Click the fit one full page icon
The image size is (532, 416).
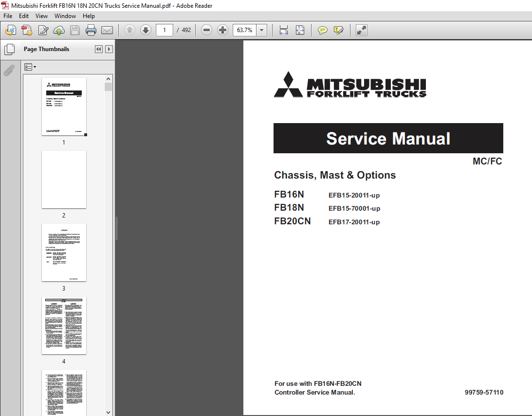point(300,30)
